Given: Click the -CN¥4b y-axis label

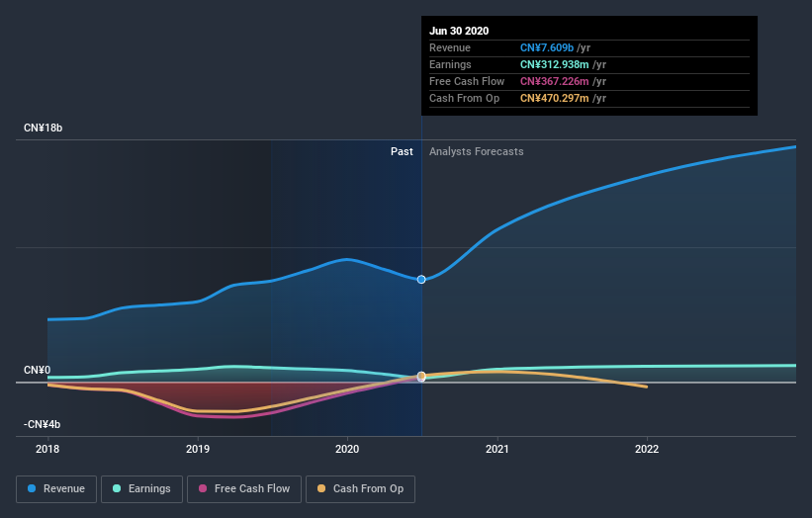Looking at the screenshot, I should click(x=42, y=424).
